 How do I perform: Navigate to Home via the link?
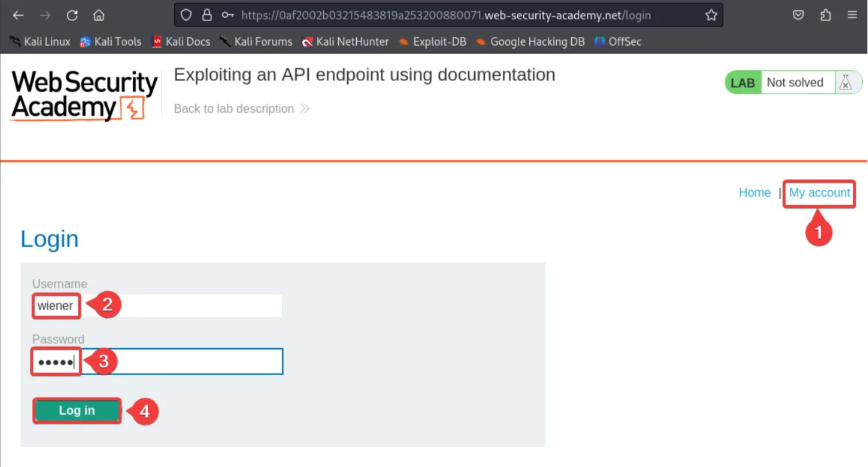pyautogui.click(x=754, y=193)
